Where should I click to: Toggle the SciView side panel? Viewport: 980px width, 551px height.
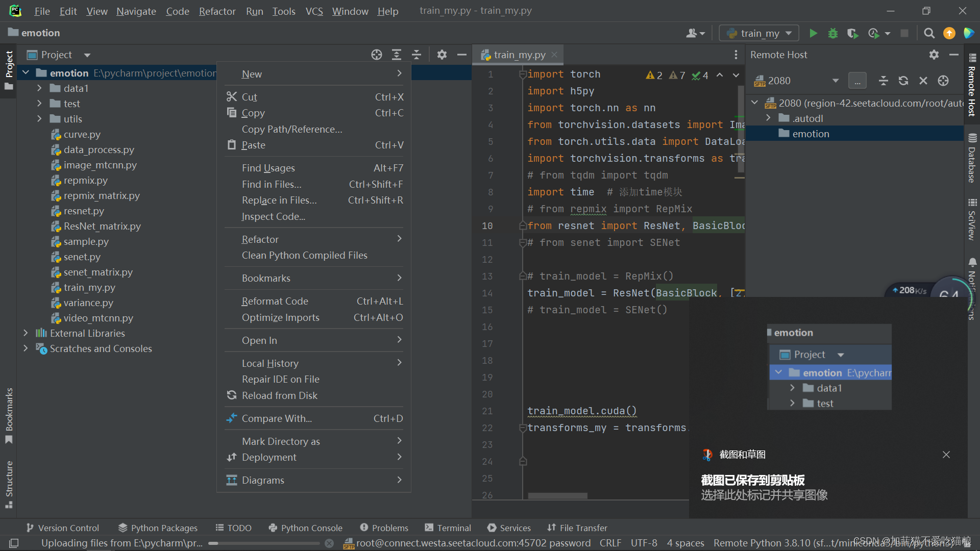(972, 219)
